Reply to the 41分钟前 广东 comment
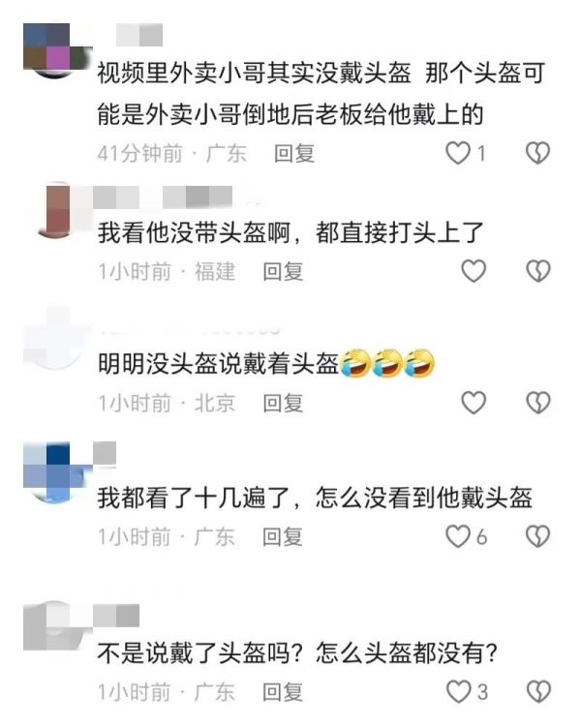The height and width of the screenshot is (728, 581). [x=294, y=154]
